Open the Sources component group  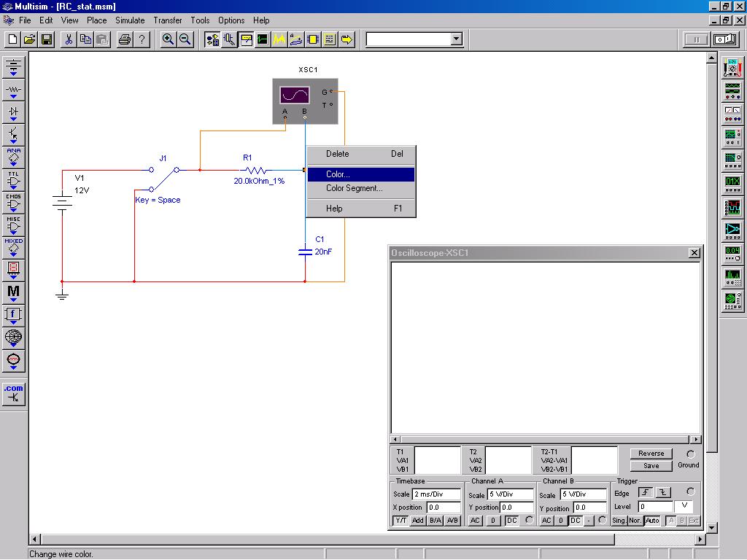click(13, 66)
